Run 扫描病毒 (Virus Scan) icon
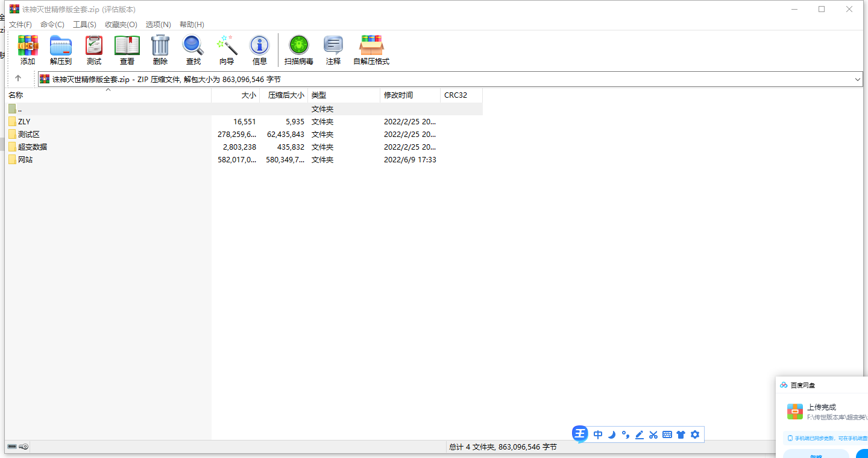Viewport: 868px width, 458px height. [x=299, y=49]
